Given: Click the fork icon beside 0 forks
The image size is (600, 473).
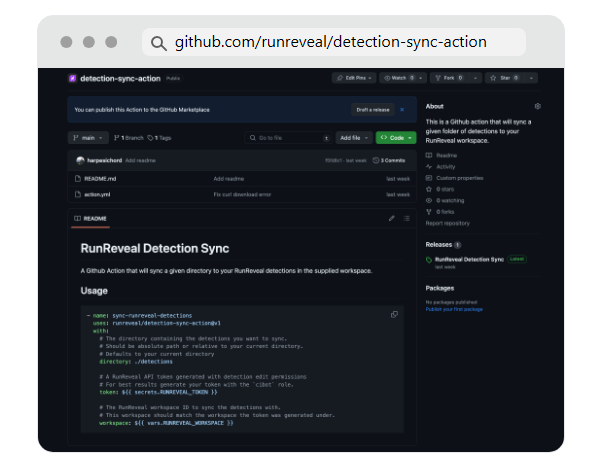Looking at the screenshot, I should pos(429,212).
